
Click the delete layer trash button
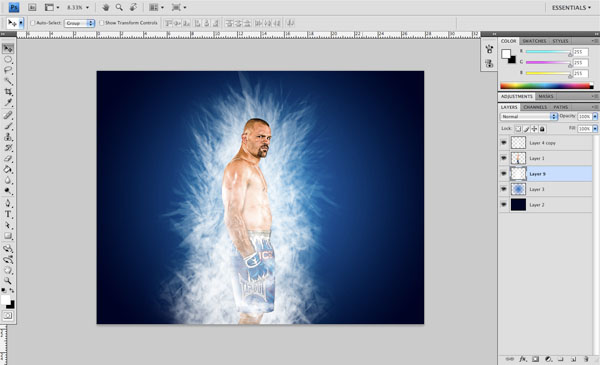[x=586, y=359]
